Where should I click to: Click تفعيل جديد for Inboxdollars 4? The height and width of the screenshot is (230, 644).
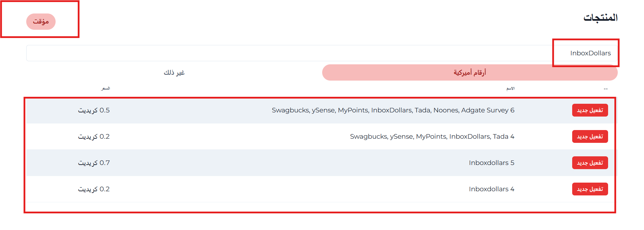(590, 189)
